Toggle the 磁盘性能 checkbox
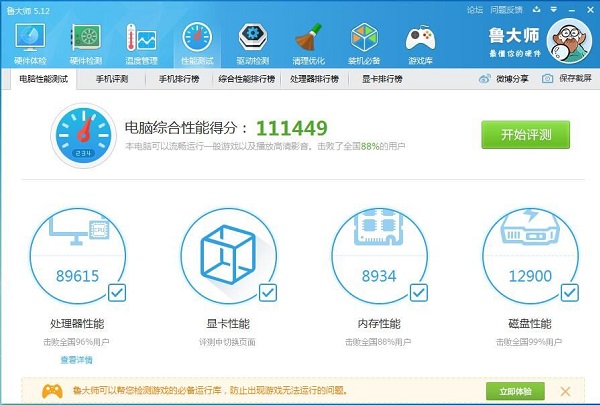Viewport: 600px width, 405px height. click(x=569, y=293)
